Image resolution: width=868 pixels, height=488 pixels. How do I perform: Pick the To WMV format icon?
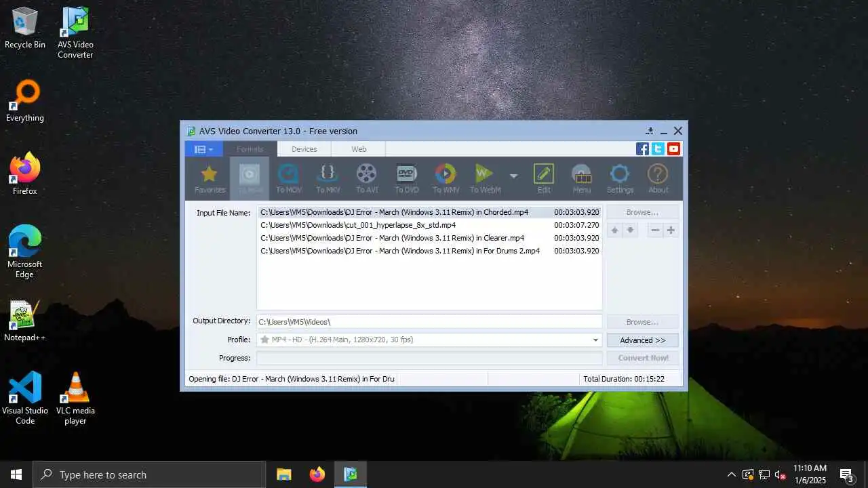(446, 179)
